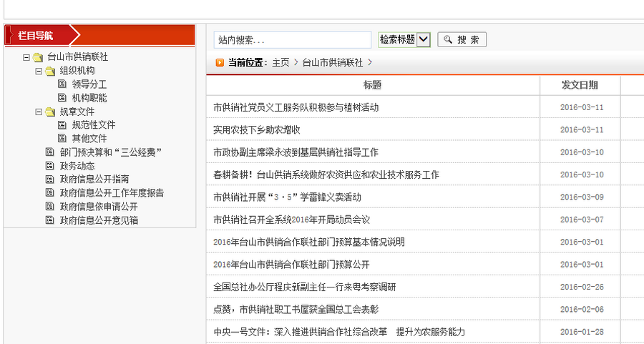The height and width of the screenshot is (344, 644).
Task: Click the 政府信息公开意见箱 page icon
Action: [x=49, y=220]
